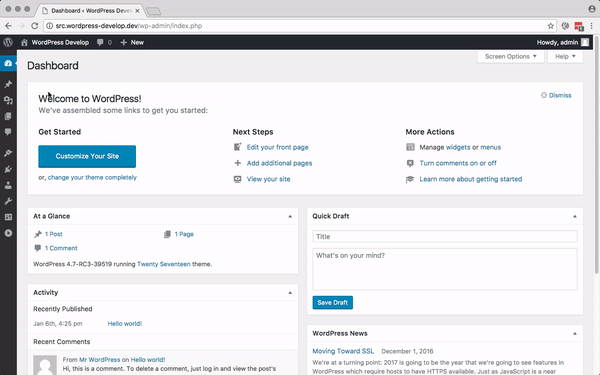Open the Edit your front page link

(277, 147)
